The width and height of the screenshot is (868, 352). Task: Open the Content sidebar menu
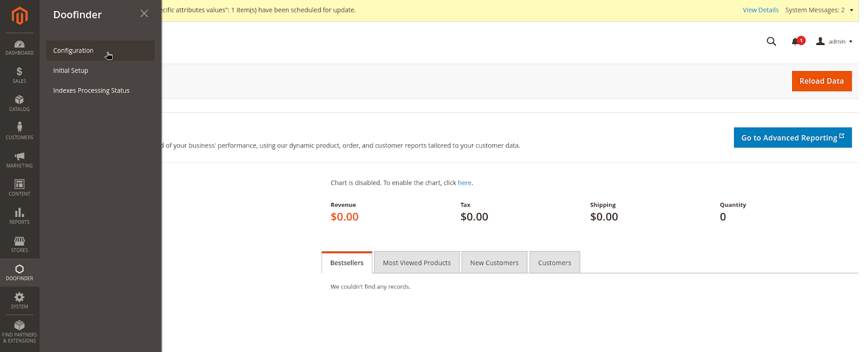pyautogui.click(x=20, y=188)
